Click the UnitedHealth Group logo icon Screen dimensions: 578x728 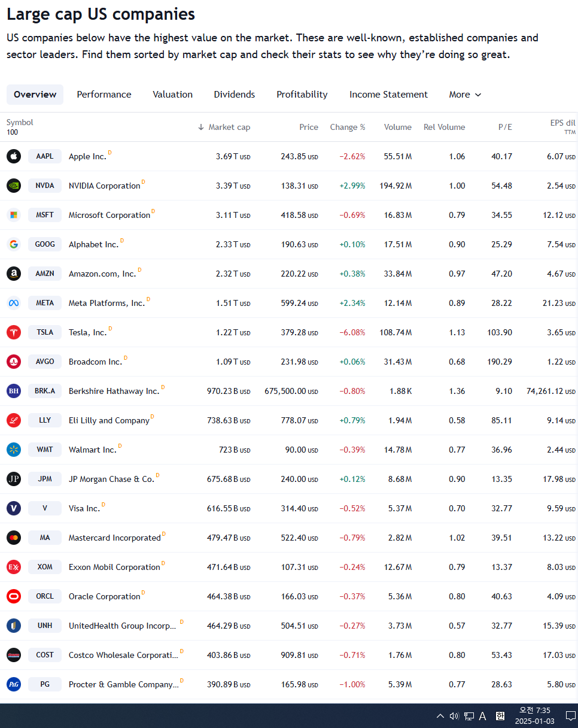14,626
